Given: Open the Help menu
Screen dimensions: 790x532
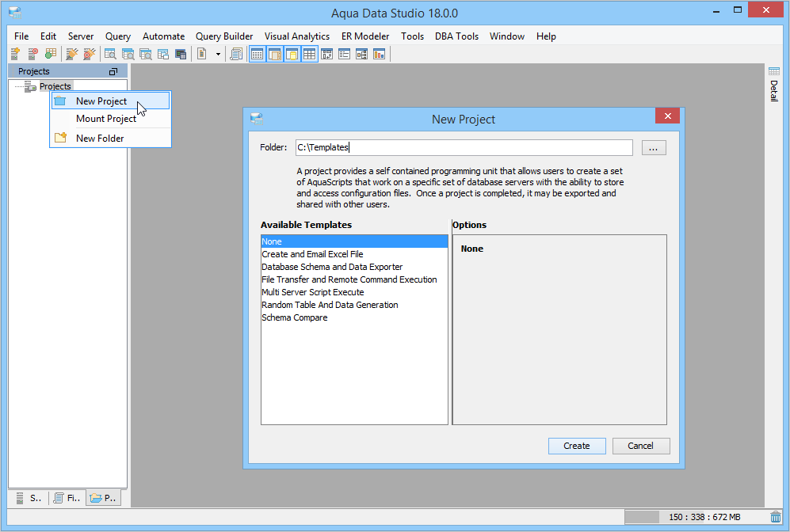Looking at the screenshot, I should pos(546,36).
